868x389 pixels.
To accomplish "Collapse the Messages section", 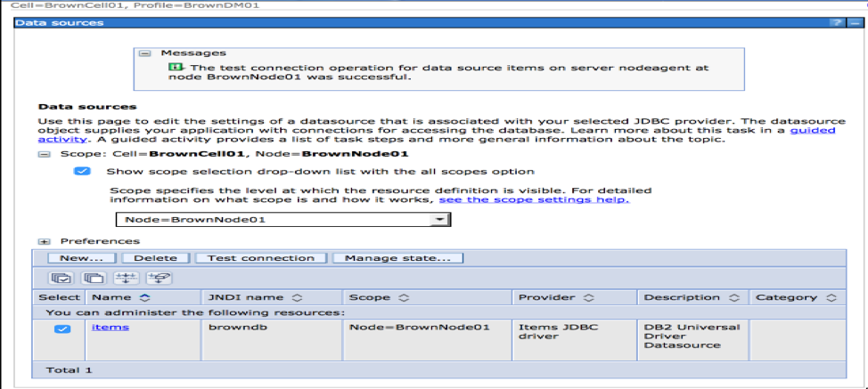I will click(143, 53).
